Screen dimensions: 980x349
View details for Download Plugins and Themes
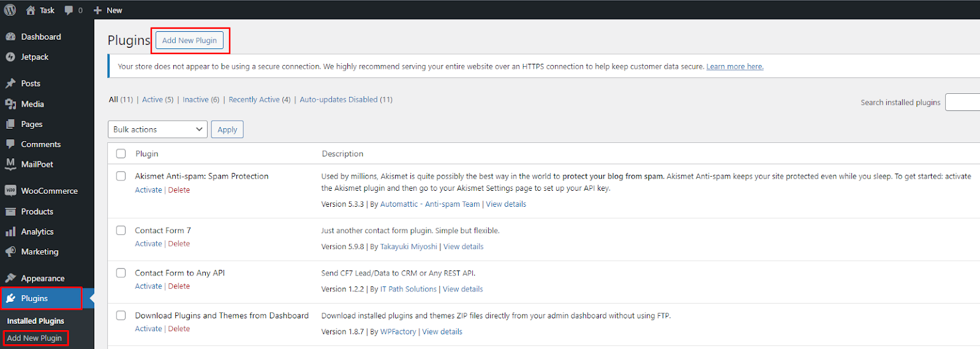pyautogui.click(x=442, y=332)
